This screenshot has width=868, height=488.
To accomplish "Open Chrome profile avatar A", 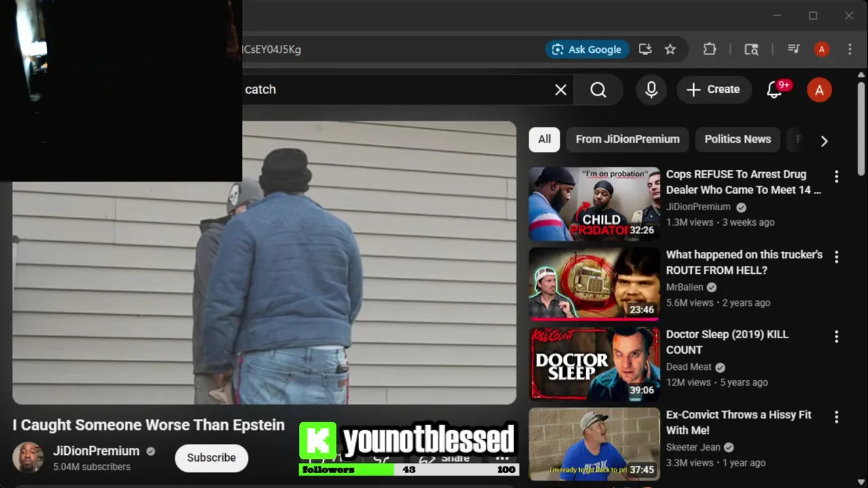I will [x=822, y=49].
